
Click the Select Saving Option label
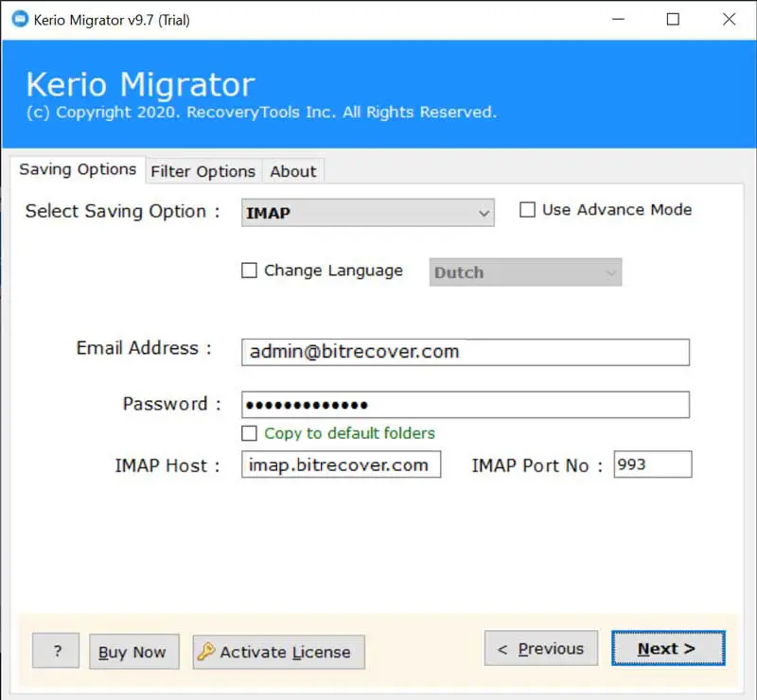(x=123, y=212)
